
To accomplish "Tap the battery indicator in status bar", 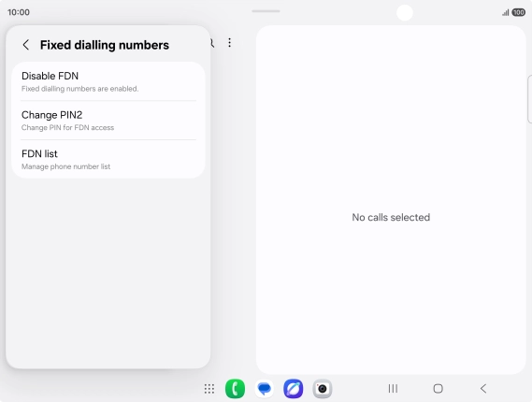I will click(519, 12).
